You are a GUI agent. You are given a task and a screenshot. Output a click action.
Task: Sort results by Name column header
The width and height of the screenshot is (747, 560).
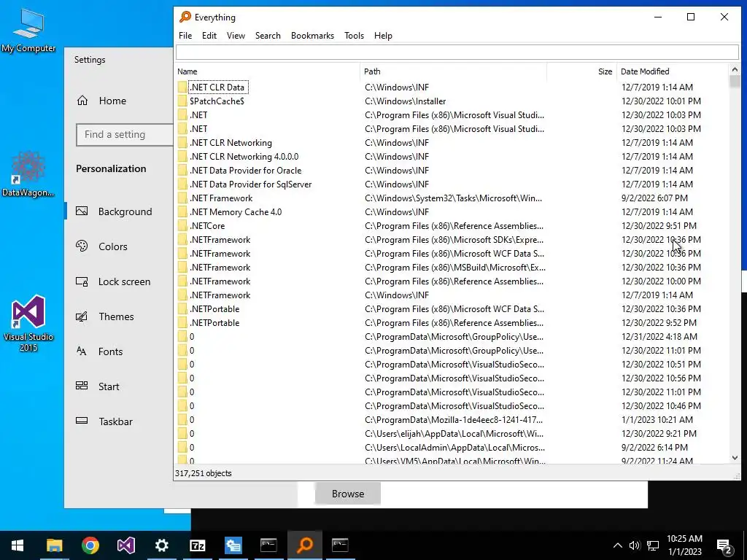(x=187, y=71)
